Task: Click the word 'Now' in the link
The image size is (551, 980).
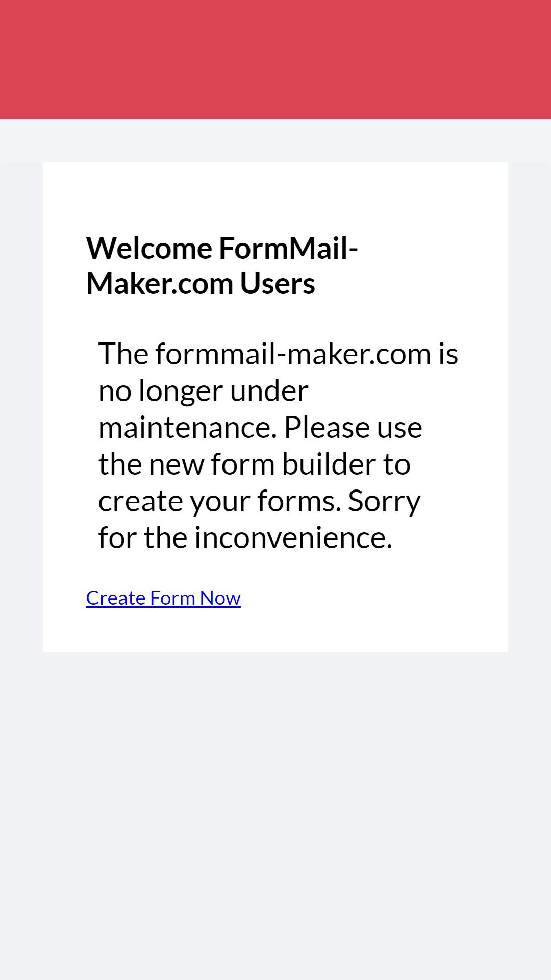Action: (x=220, y=598)
